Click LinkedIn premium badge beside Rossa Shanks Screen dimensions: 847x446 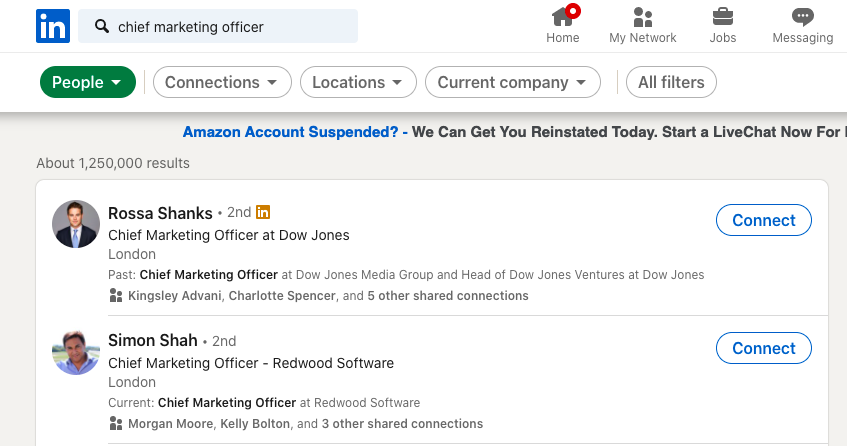click(x=263, y=212)
